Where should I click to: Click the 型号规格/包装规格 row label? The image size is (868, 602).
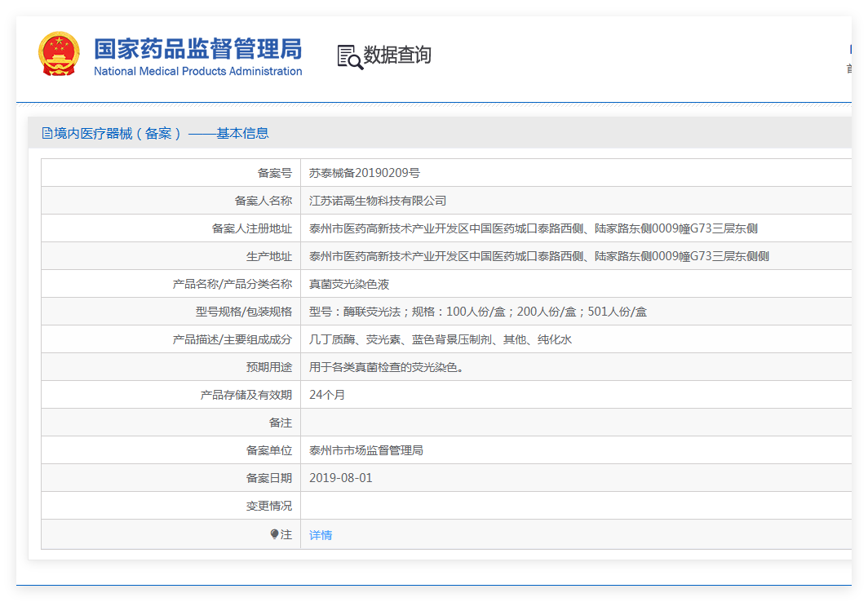pos(244,312)
